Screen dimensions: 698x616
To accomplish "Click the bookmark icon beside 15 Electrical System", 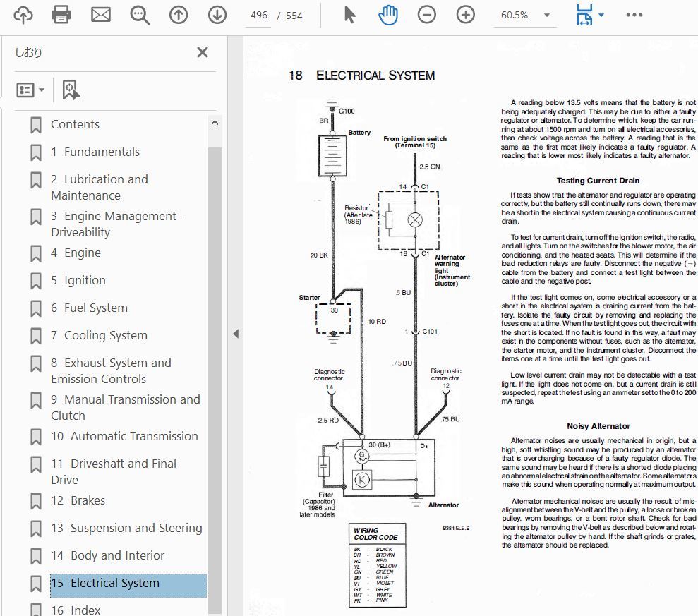I will tap(36, 584).
